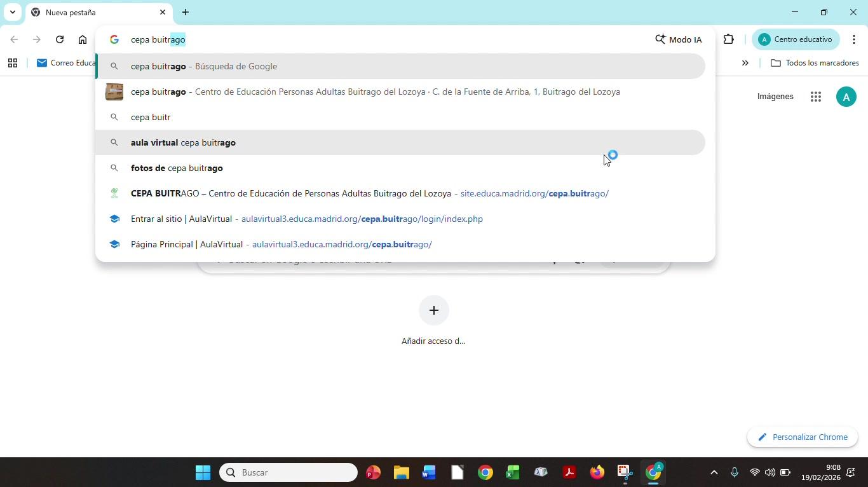Viewport: 868px width, 487px height.
Task: Choose the Centro de Educación Personas Adultas place suggestion
Action: pyautogui.click(x=400, y=92)
